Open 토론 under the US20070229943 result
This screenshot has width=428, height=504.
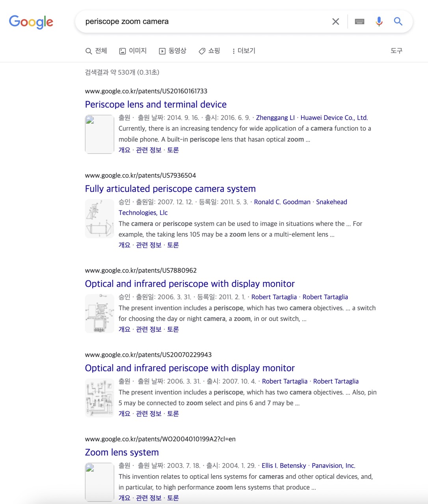pyautogui.click(x=173, y=413)
